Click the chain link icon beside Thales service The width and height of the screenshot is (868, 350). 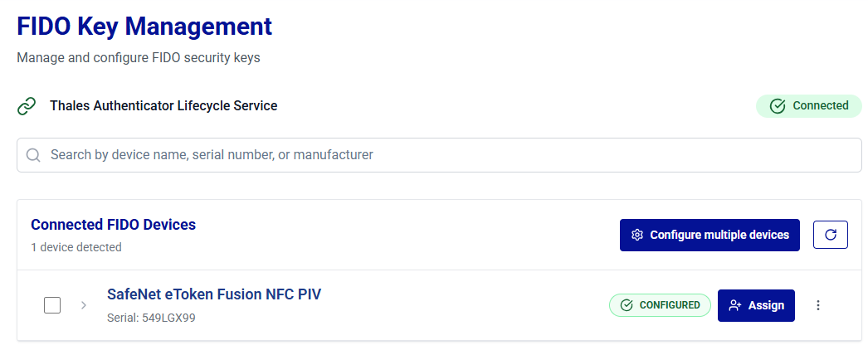(x=27, y=106)
